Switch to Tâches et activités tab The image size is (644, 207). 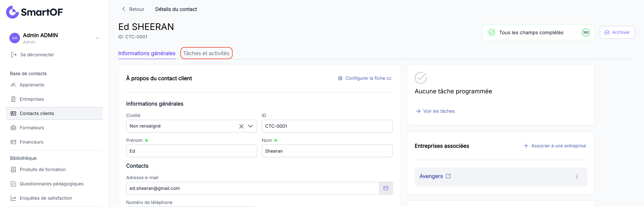[206, 53]
